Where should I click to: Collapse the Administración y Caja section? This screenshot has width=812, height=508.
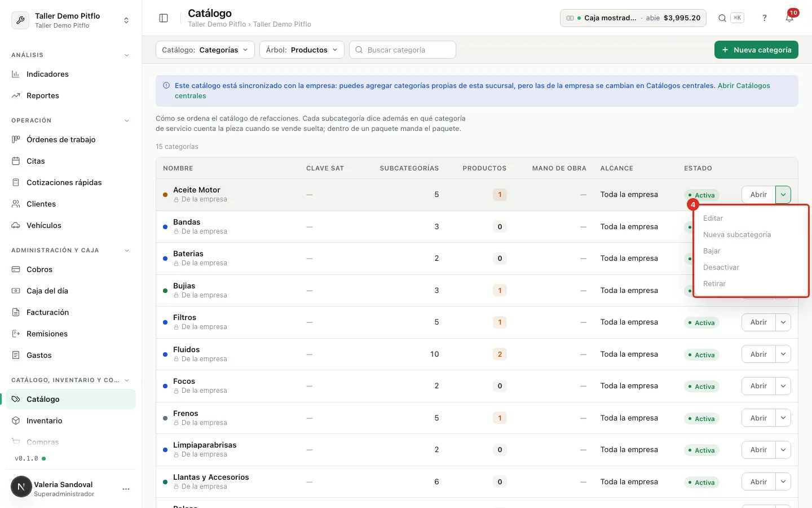pos(127,251)
